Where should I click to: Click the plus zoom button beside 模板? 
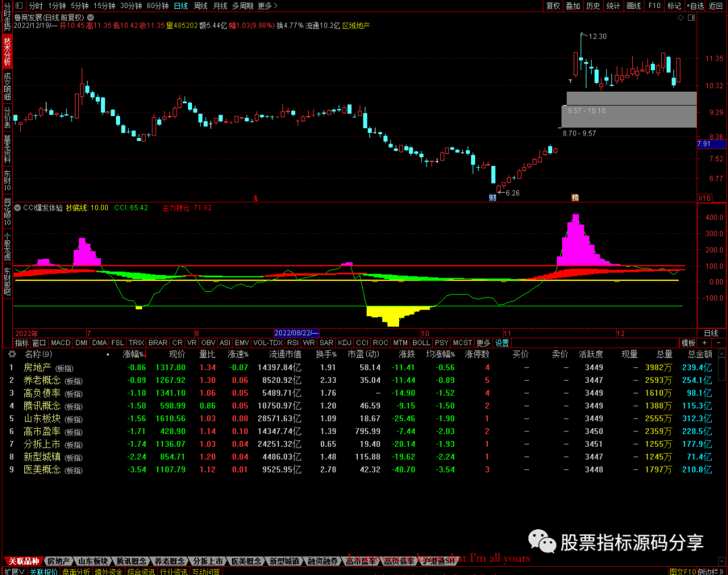click(704, 342)
